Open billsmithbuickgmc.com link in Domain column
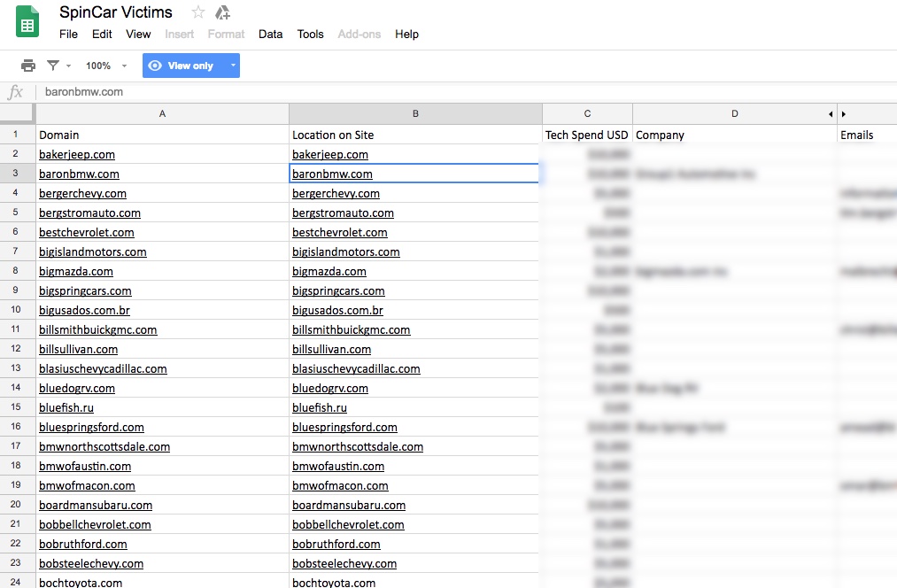Screen dimensions: 897x588 pos(97,329)
